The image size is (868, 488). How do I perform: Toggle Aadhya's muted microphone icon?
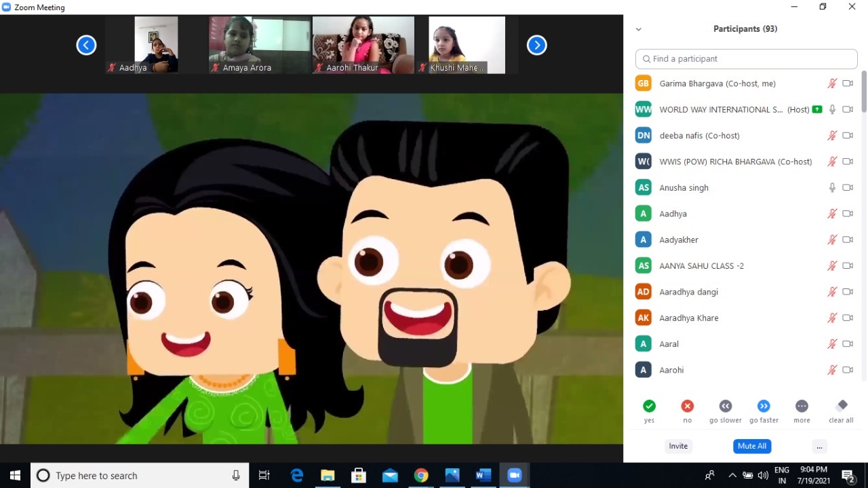coord(832,214)
